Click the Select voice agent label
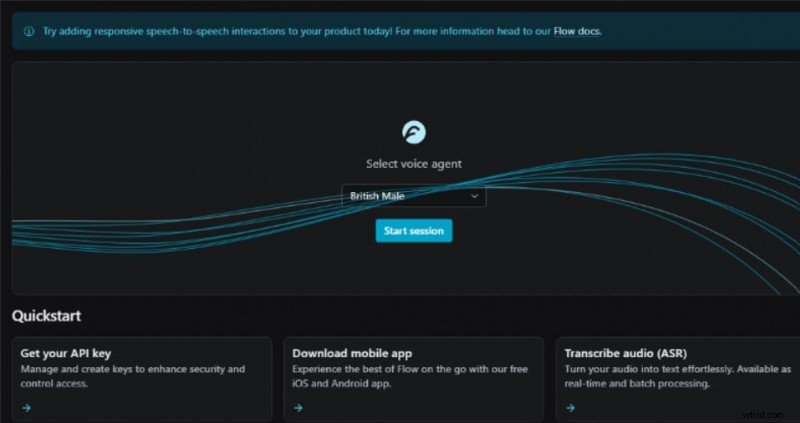Image resolution: width=800 pixels, height=423 pixels. [414, 164]
